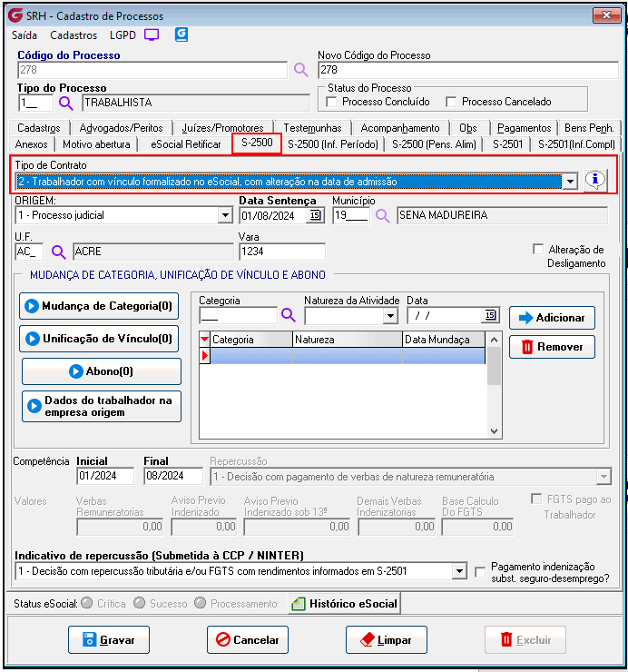Expand the Repercussão dropdown
This screenshot has width=628, height=672.
point(603,477)
